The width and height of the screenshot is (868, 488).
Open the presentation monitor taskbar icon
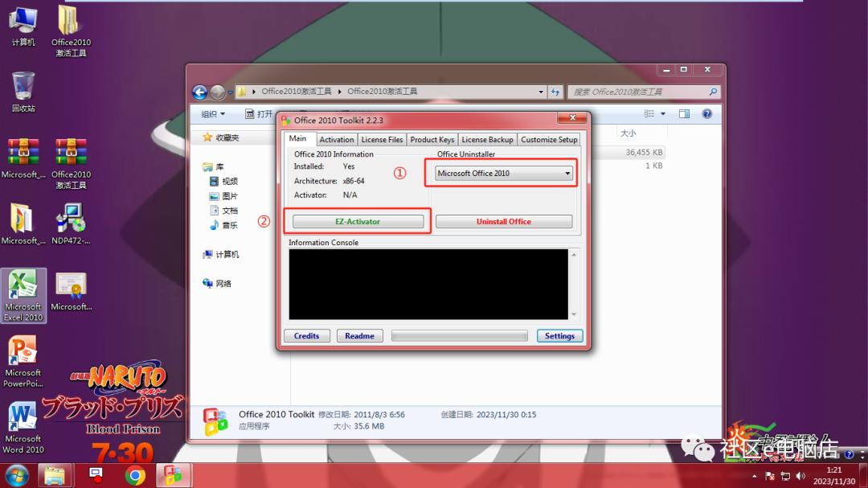coord(96,474)
